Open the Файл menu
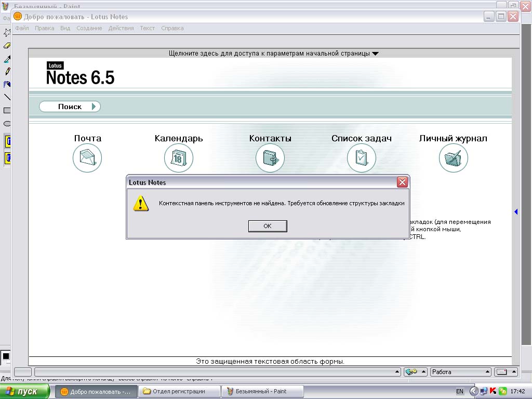The image size is (532, 399). 22,28
